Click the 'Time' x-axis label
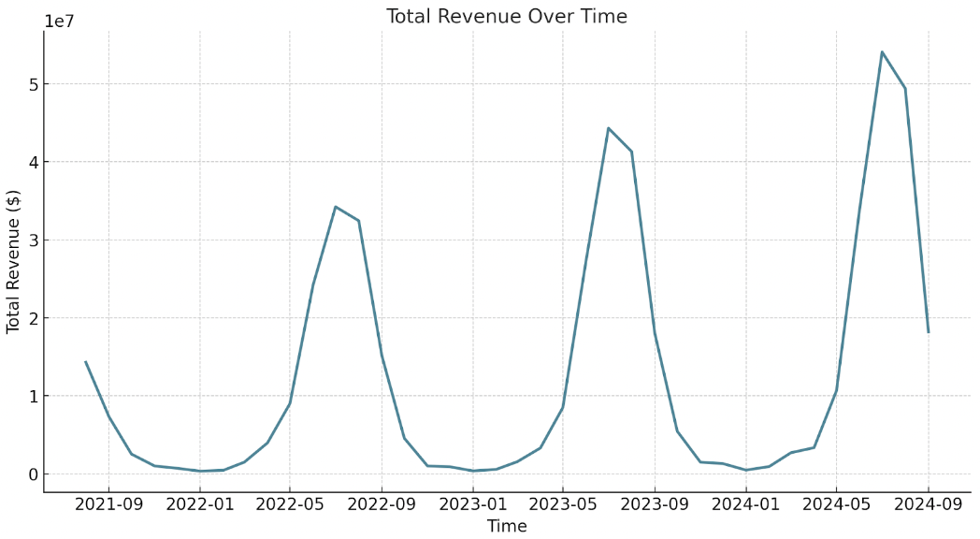 506,526
